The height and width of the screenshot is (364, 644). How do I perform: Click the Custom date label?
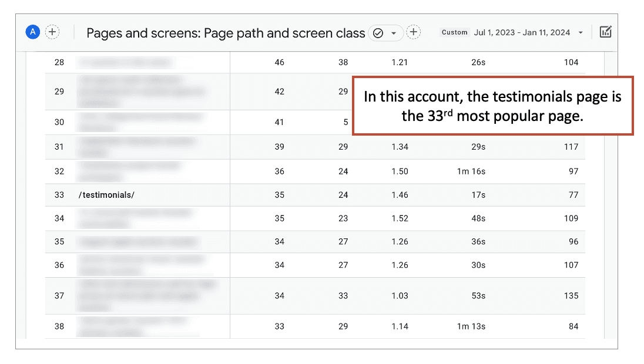(x=455, y=32)
